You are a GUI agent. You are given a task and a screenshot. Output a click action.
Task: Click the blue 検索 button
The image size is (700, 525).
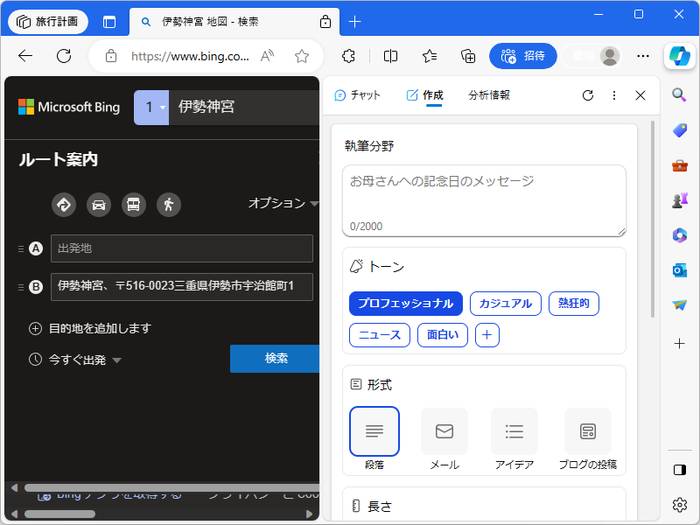(x=275, y=358)
